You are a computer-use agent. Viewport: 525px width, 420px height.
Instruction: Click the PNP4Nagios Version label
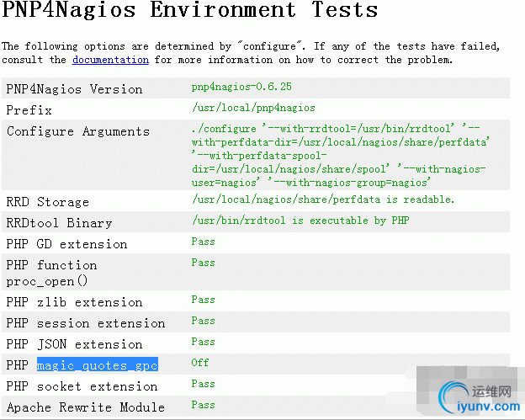pyautogui.click(x=74, y=89)
